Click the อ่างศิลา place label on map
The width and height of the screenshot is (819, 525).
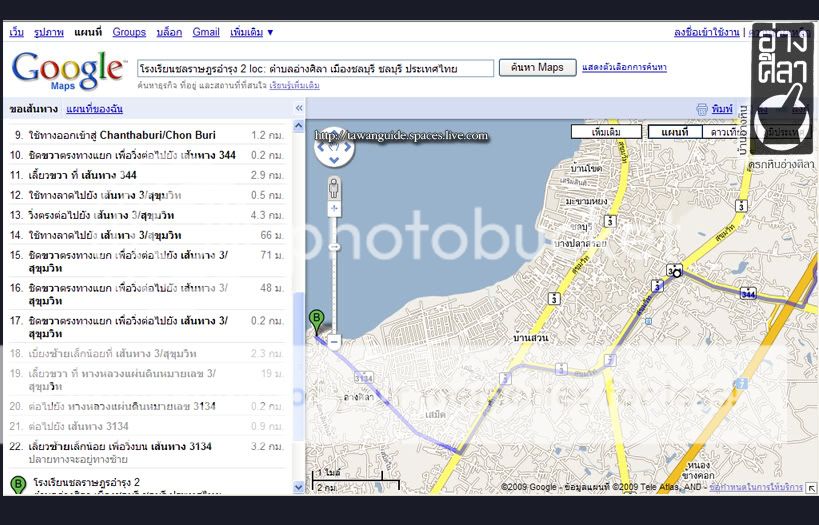[359, 398]
